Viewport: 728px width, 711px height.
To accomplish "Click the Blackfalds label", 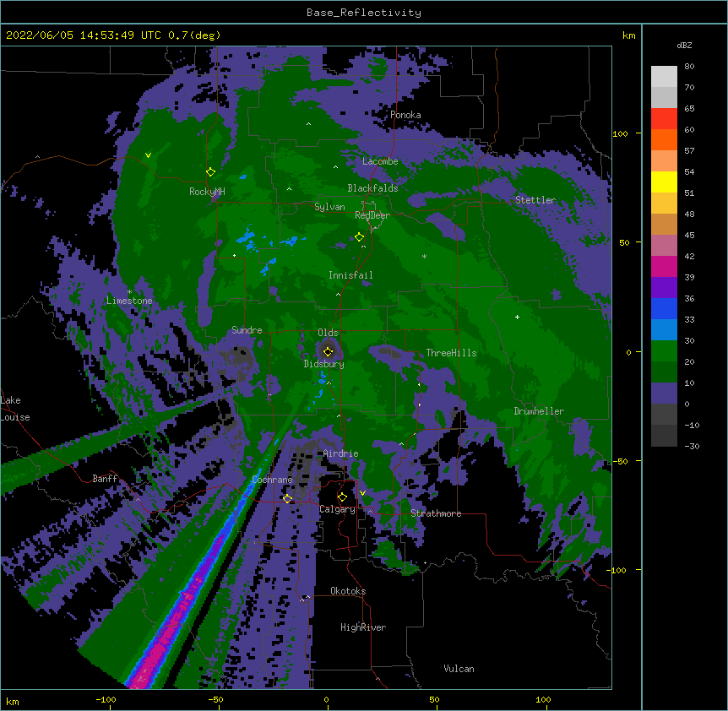I will [x=372, y=188].
